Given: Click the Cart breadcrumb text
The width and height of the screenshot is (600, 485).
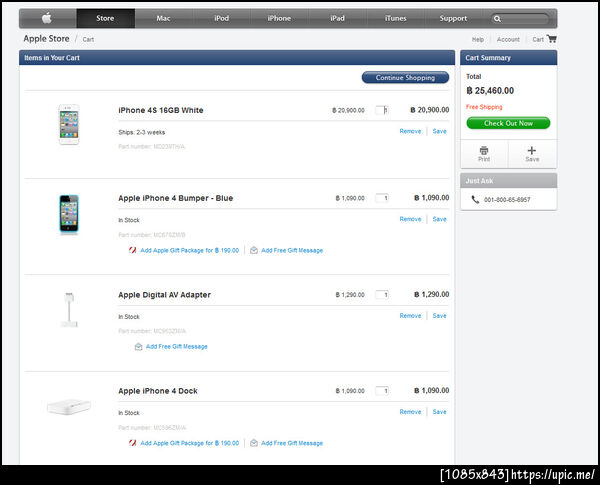Looking at the screenshot, I should (x=88, y=39).
